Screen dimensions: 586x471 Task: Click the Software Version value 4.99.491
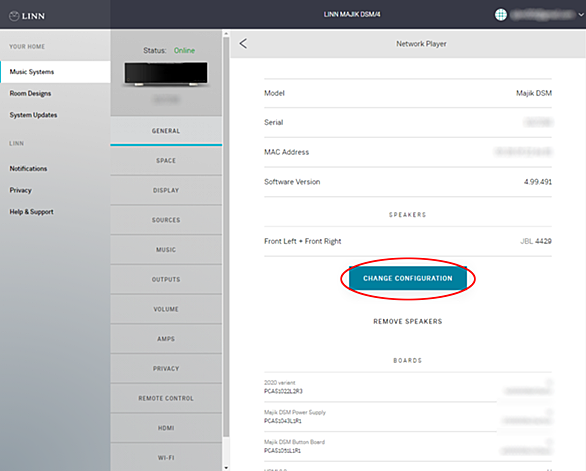[537, 182]
